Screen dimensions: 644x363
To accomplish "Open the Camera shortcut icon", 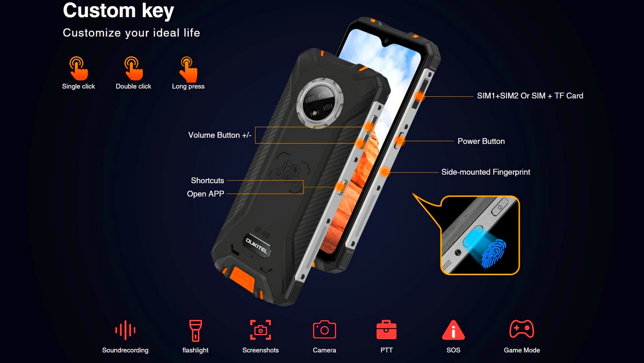I will [322, 327].
